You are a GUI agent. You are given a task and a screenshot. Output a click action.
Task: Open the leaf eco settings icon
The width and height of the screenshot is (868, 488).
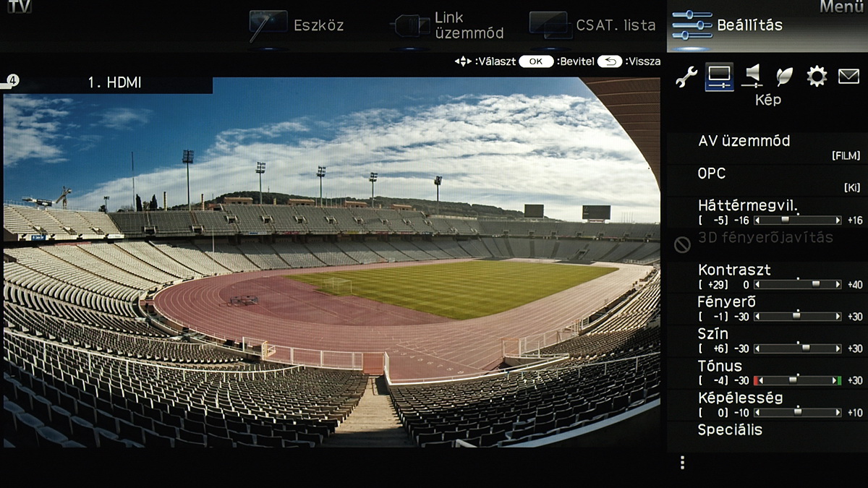pyautogui.click(x=784, y=77)
